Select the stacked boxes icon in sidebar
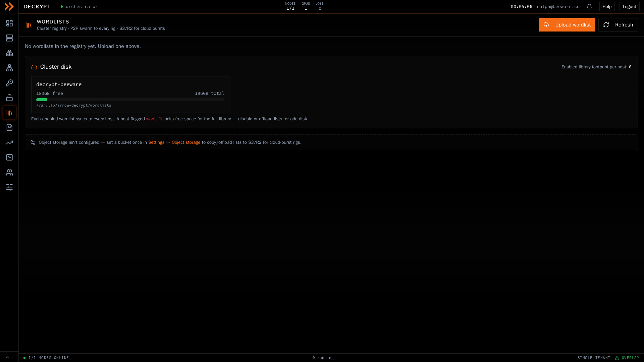This screenshot has width=644, height=362. tap(9, 53)
